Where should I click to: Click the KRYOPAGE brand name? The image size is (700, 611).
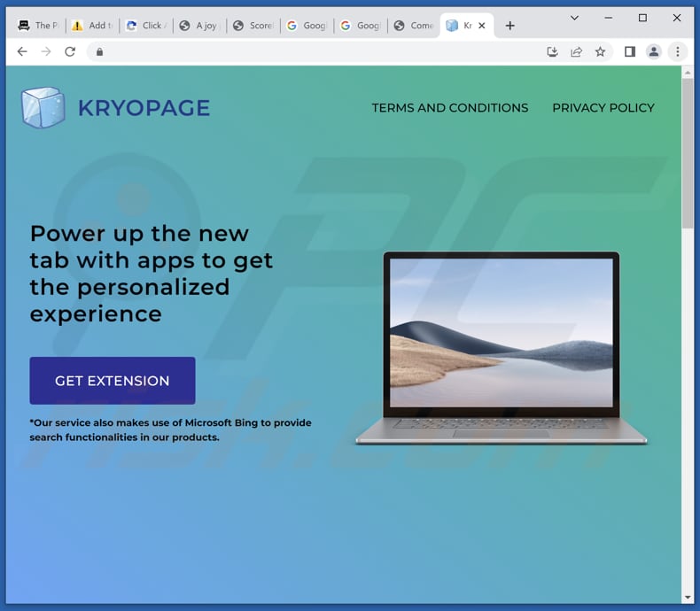pyautogui.click(x=144, y=108)
